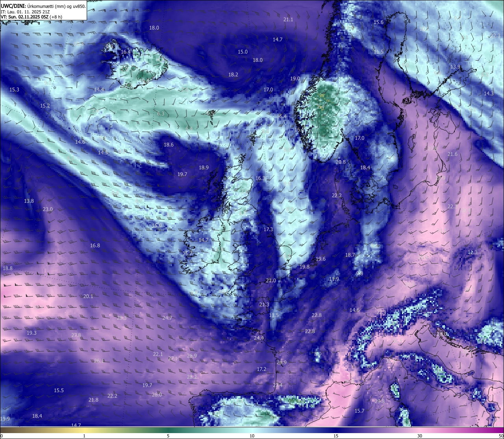The height and width of the screenshot is (439, 504).
Task: Click the 18.9 value label
Action: (x=204, y=167)
